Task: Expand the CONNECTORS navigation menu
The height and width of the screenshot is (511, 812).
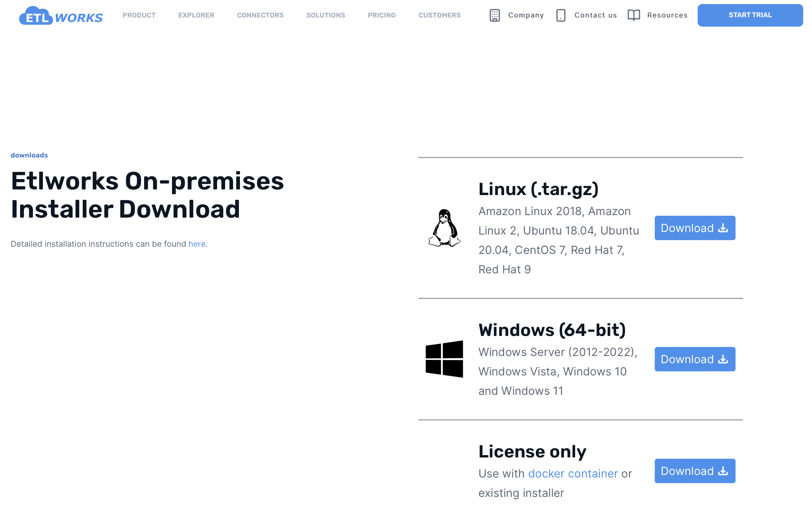Action: point(260,14)
